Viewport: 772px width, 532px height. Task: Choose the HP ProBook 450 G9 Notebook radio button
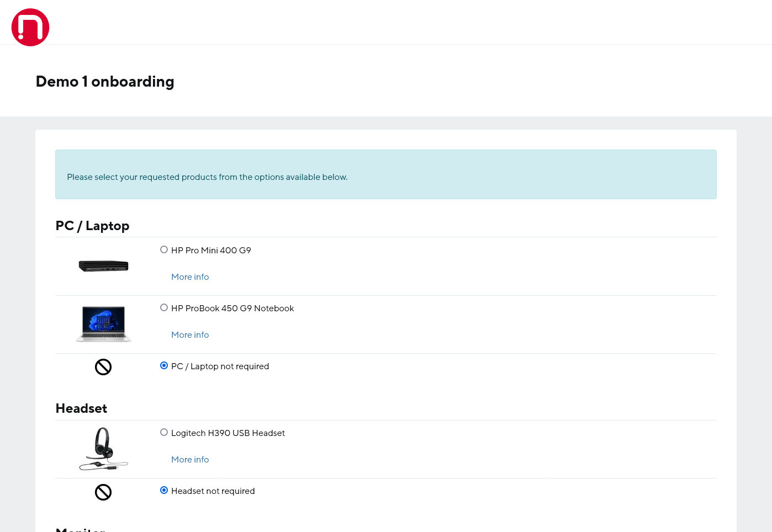(x=164, y=307)
